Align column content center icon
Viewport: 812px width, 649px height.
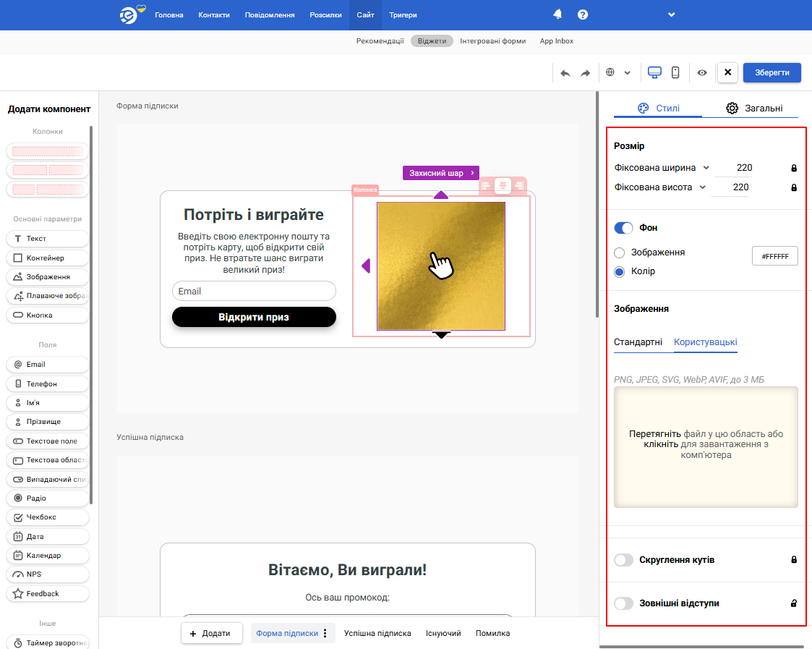(x=503, y=186)
